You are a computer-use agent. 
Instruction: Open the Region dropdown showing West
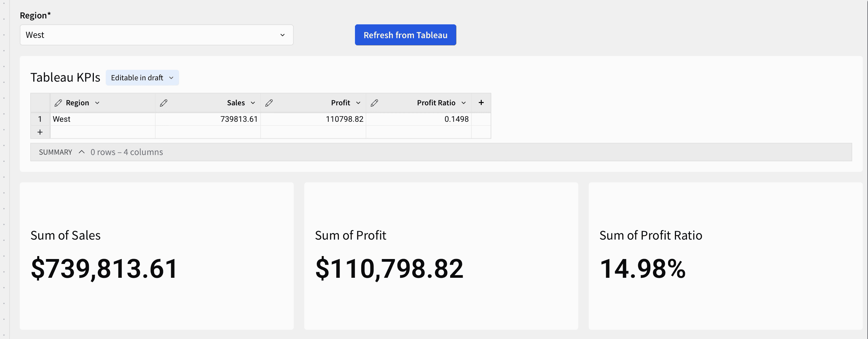point(156,35)
